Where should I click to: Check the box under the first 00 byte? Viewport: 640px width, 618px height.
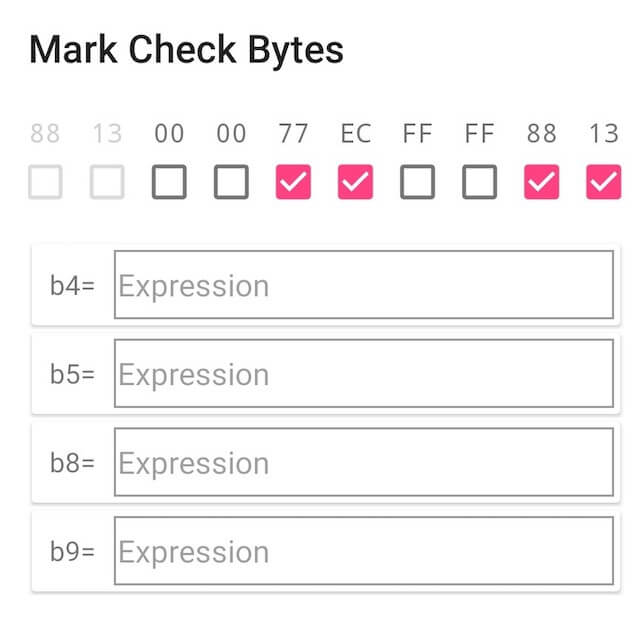[169, 182]
